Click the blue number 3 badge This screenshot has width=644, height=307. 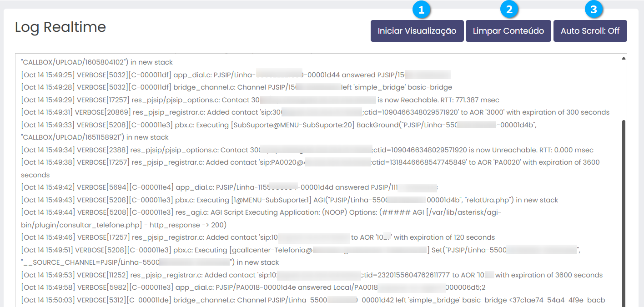pyautogui.click(x=594, y=10)
